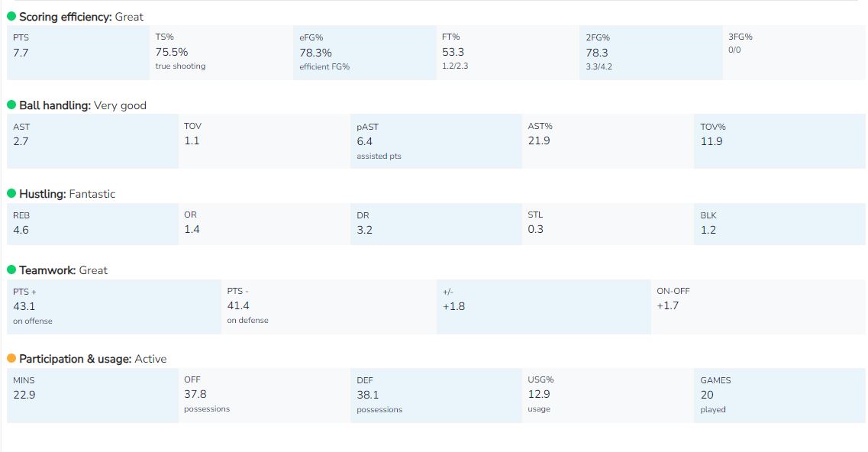Click the green dot next to Teamwork
Screen dimensions: 868x452
(11, 270)
